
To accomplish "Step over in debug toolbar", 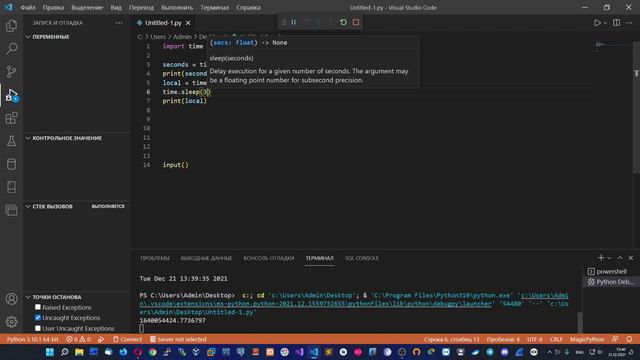I will pos(306,22).
